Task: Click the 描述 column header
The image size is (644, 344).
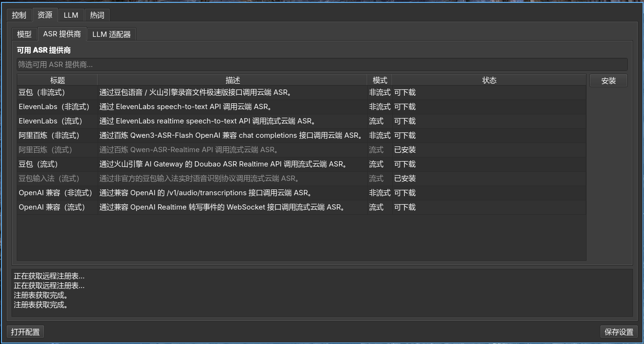Action: [233, 80]
